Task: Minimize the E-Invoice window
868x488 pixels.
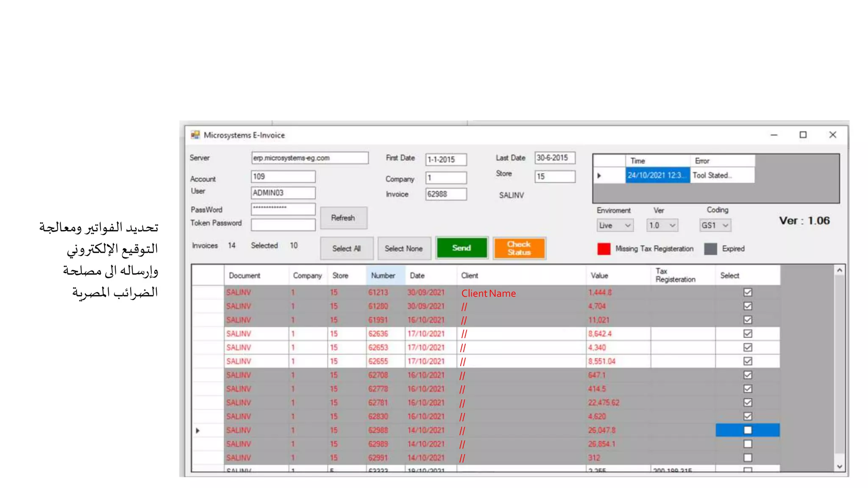Action: (x=774, y=135)
